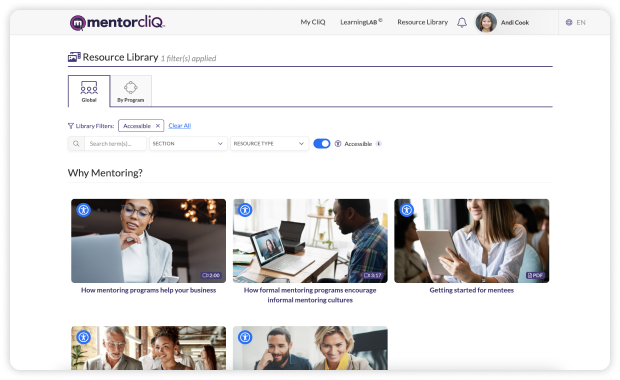Click the Library Filters funnel icon
The height and width of the screenshot is (380, 620).
[x=71, y=126]
